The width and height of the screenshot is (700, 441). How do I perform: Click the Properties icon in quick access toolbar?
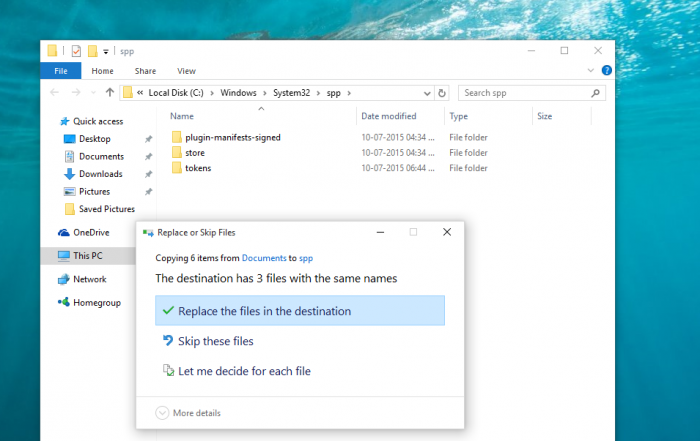[x=76, y=51]
